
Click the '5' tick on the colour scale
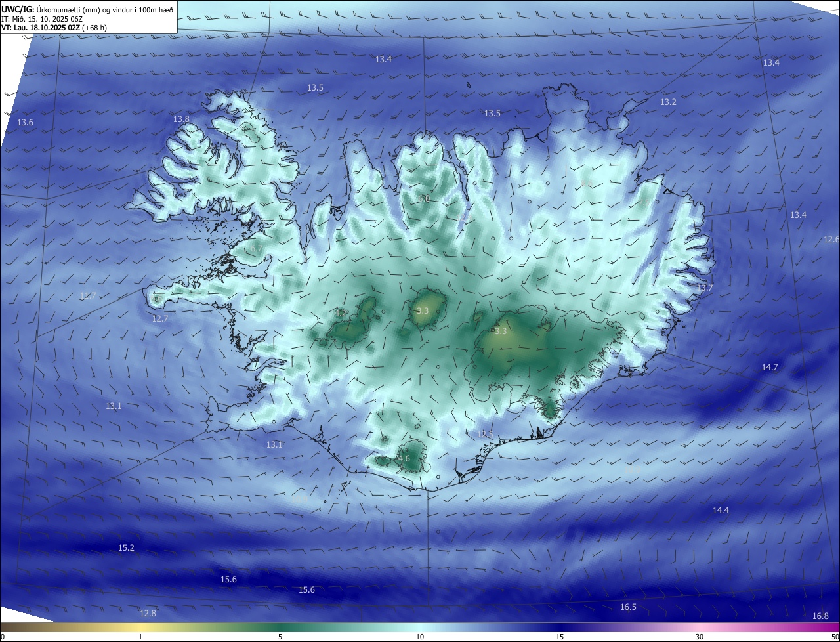(280, 637)
